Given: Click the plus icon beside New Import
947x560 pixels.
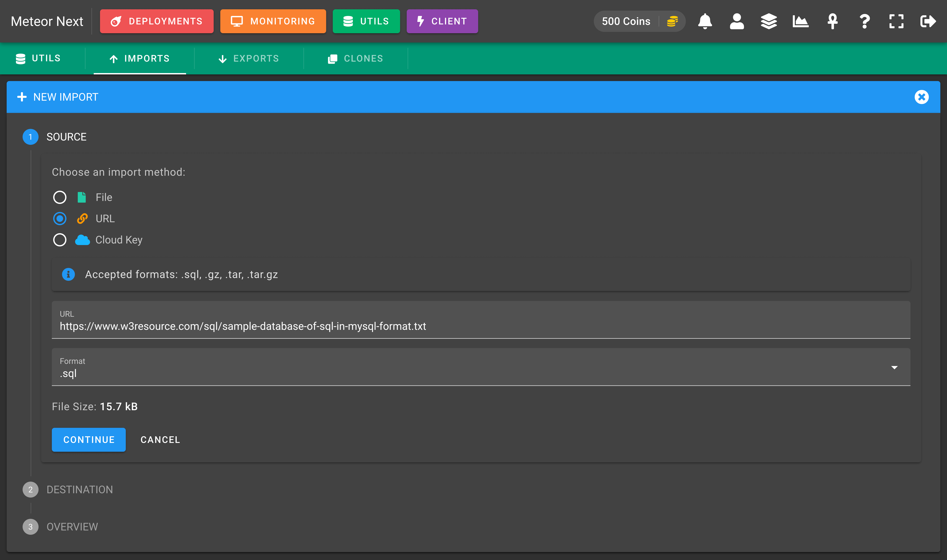Looking at the screenshot, I should 22,97.
